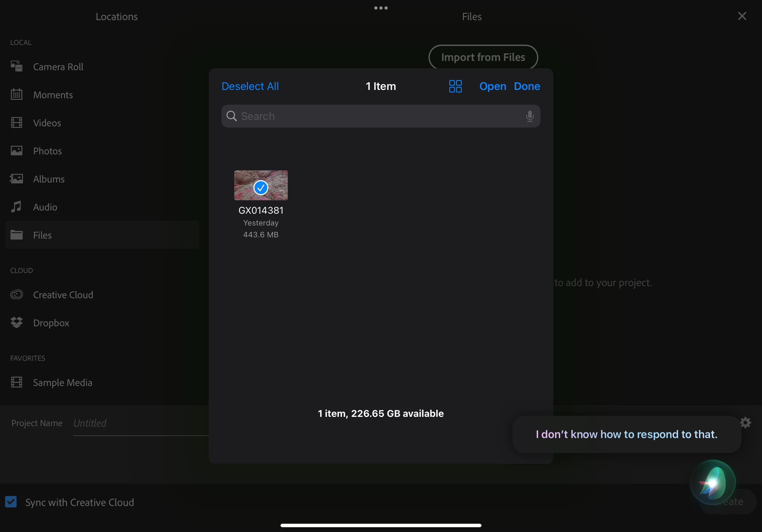
Task: Click Deselect All
Action: [250, 86]
